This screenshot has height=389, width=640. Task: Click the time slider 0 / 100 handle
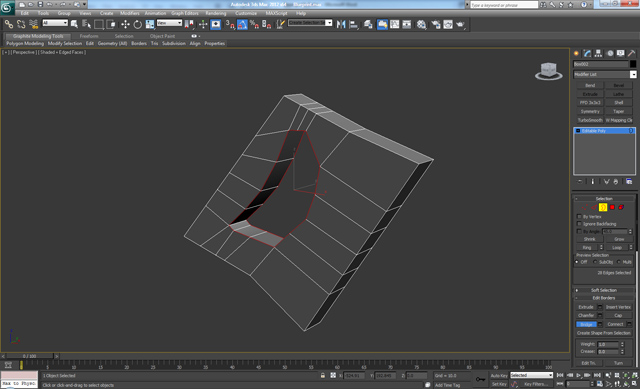point(29,356)
